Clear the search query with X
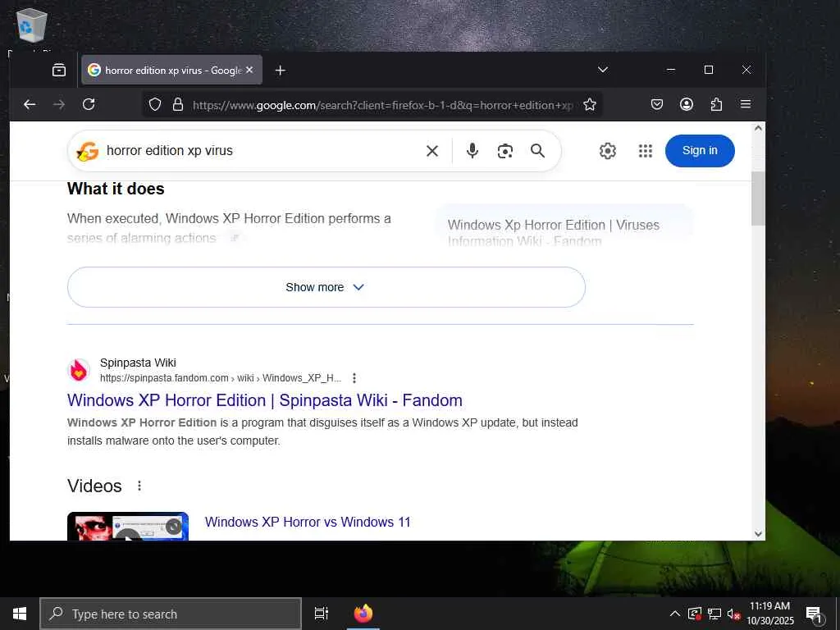Image resolution: width=840 pixels, height=630 pixels. tap(432, 151)
